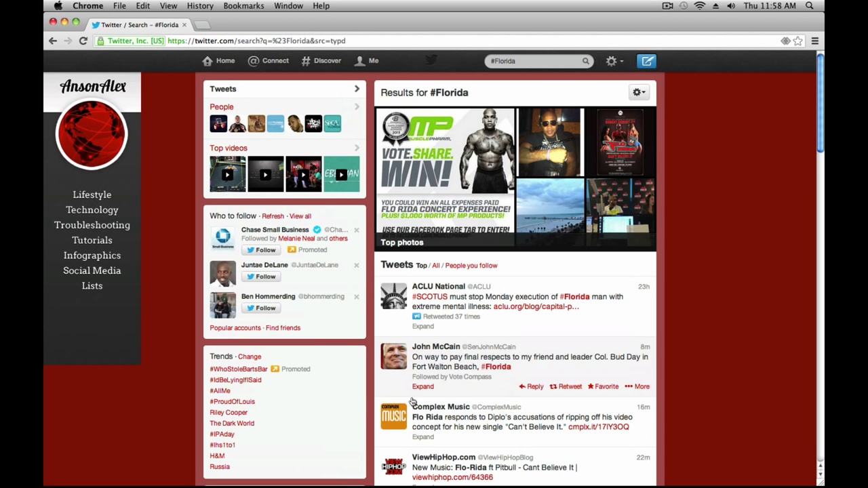
Task: Open More options on John McCain's tweet
Action: (x=637, y=386)
